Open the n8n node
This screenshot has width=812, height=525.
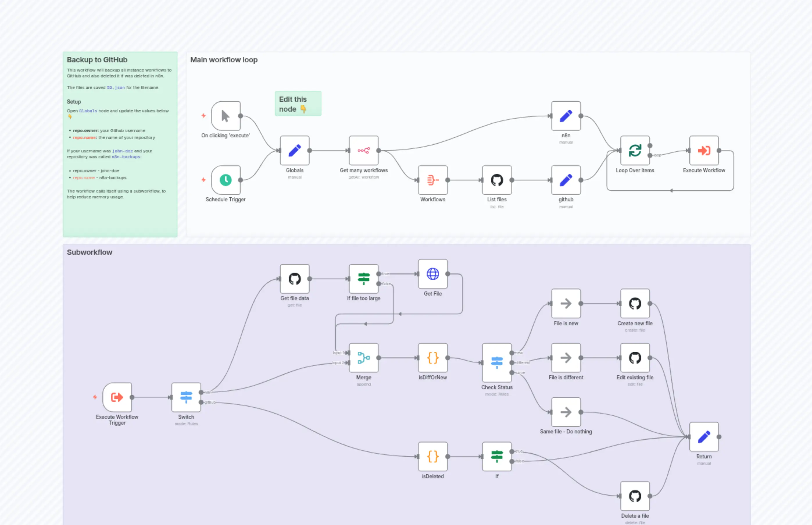click(566, 115)
